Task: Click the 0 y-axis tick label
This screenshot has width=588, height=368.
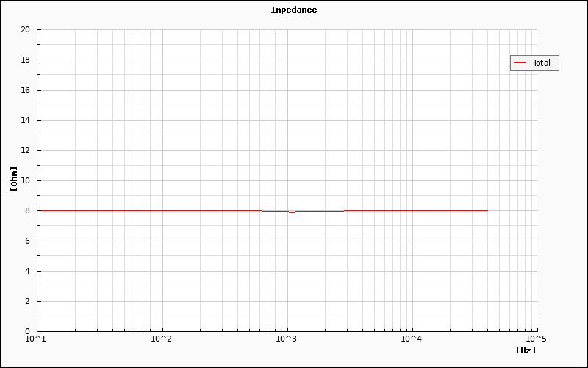Action: coord(28,331)
